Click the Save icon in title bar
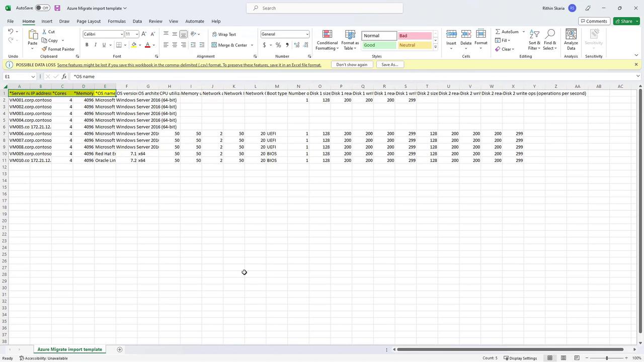The width and height of the screenshot is (644, 362). (x=57, y=8)
